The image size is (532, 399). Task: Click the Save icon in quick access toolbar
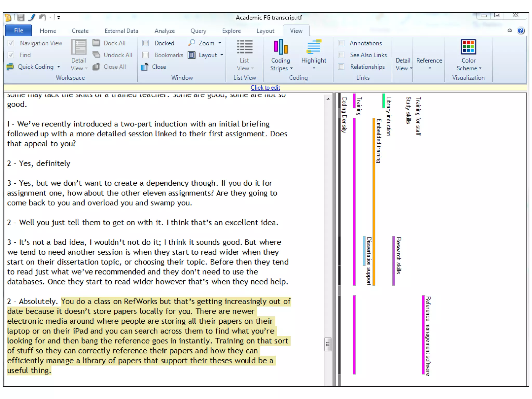click(x=21, y=18)
